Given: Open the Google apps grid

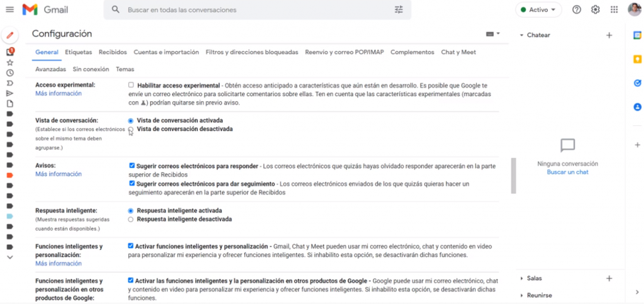Looking at the screenshot, I should (x=614, y=10).
